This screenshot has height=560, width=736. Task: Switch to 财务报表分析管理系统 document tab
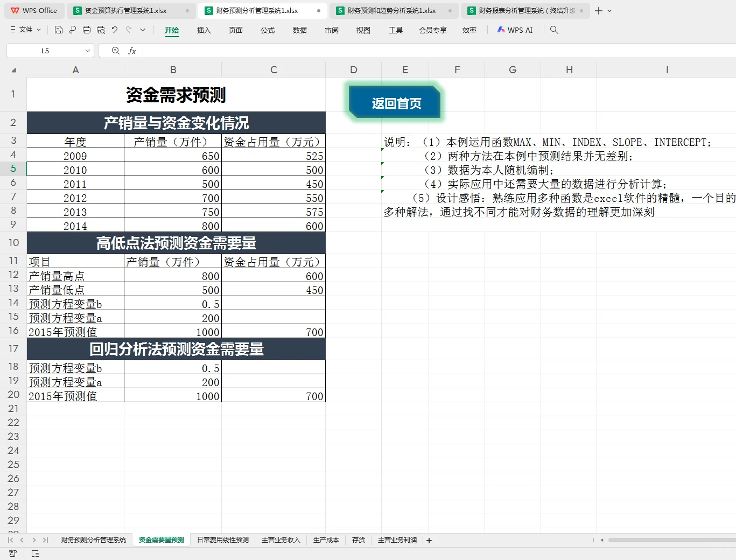coord(525,11)
